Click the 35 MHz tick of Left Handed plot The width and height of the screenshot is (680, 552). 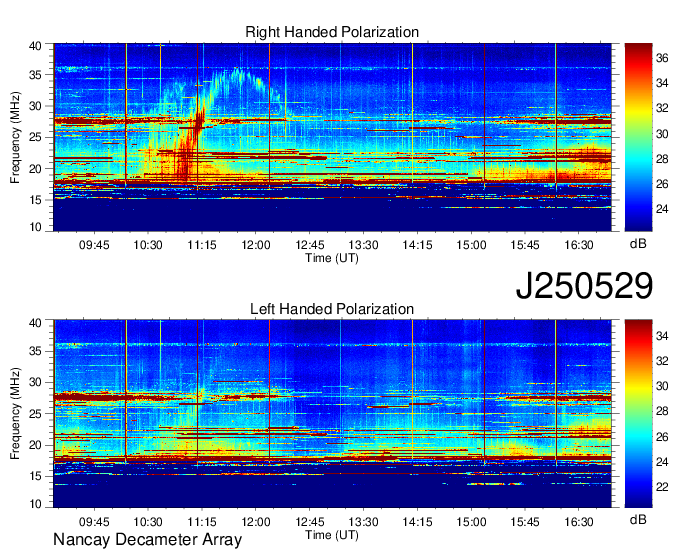click(x=35, y=351)
